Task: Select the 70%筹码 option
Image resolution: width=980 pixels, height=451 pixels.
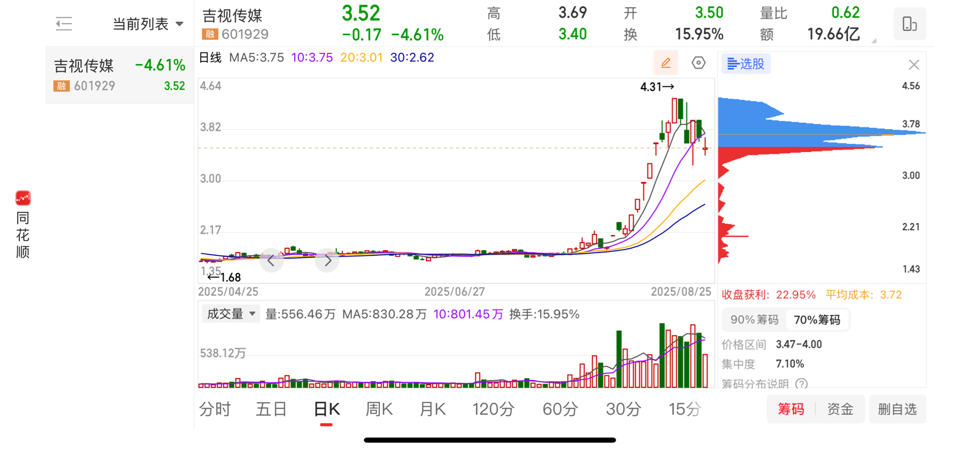Action: pos(817,320)
